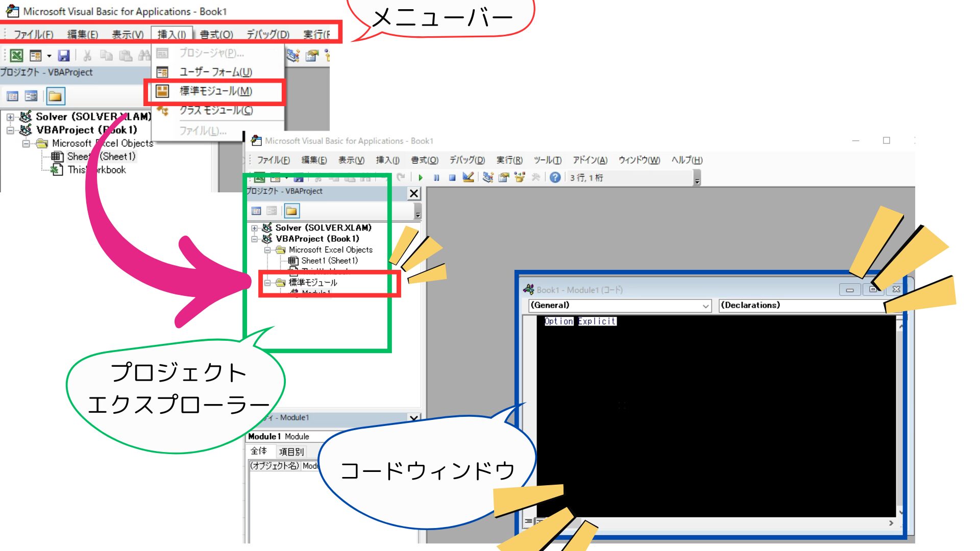Click the blue Help question mark icon

tap(555, 178)
